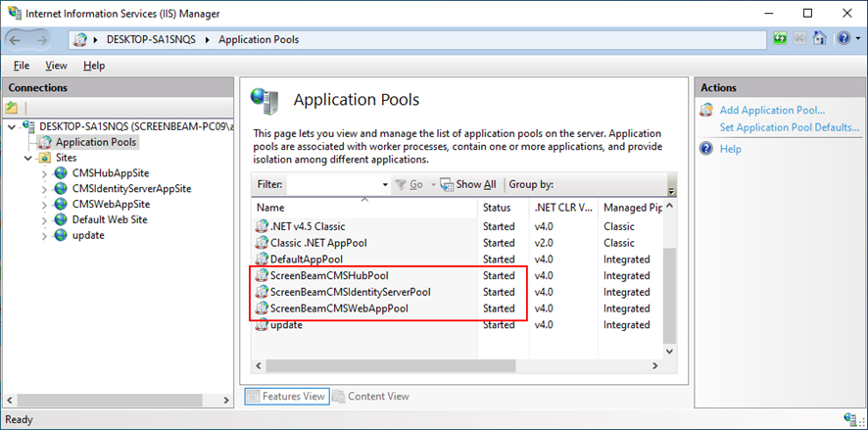Select the CMSWebAppSite globe icon
This screenshot has height=430, width=868.
[x=61, y=204]
